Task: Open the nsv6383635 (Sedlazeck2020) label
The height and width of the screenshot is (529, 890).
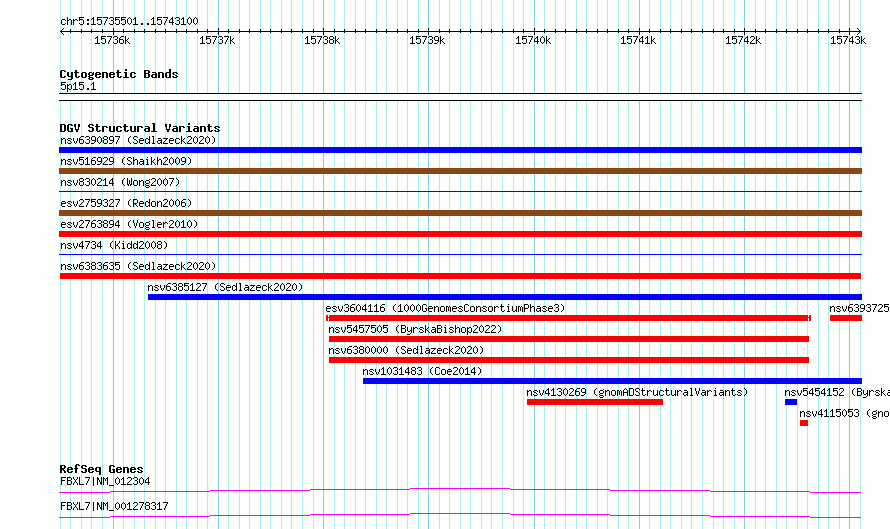Action: click(138, 266)
